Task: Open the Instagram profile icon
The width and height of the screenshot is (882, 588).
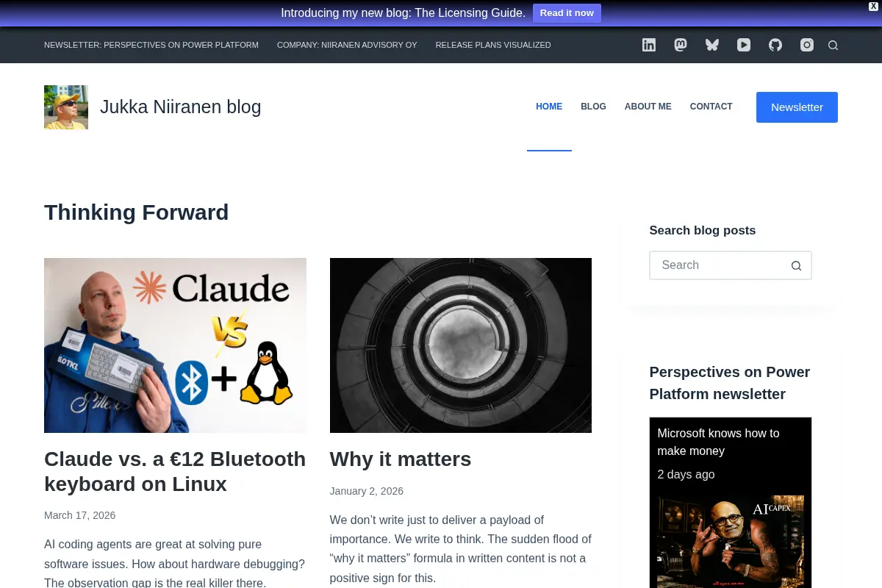Action: pos(807,45)
